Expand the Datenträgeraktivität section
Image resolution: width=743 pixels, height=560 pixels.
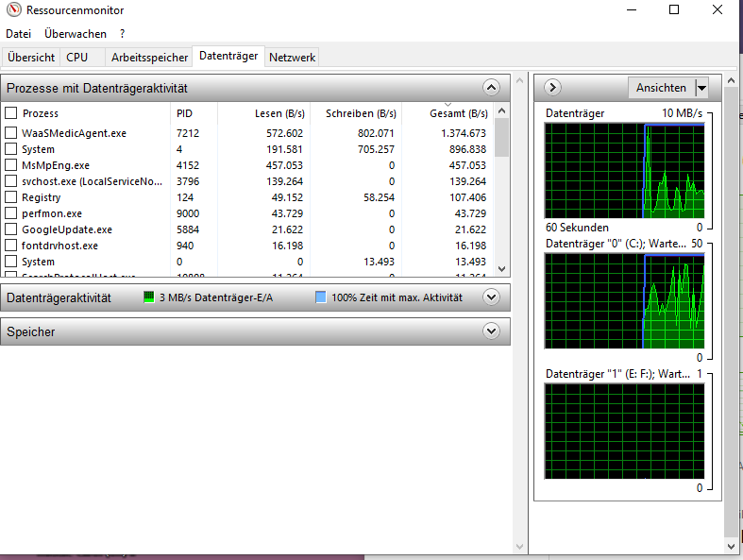point(490,297)
